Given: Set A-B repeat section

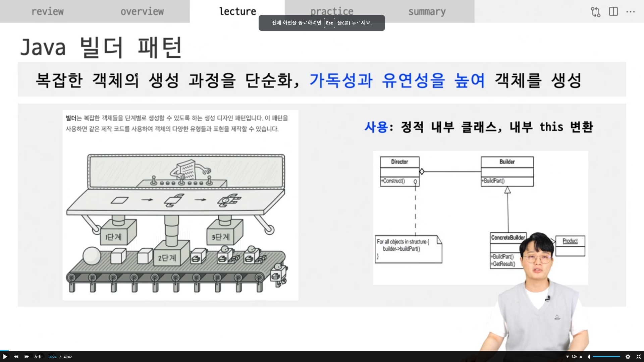Looking at the screenshot, I should tap(38, 357).
